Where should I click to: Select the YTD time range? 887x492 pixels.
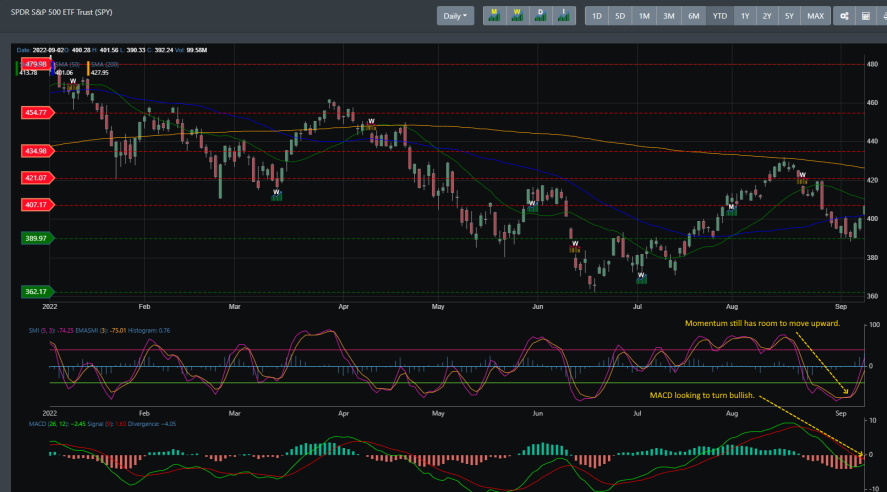(x=720, y=16)
